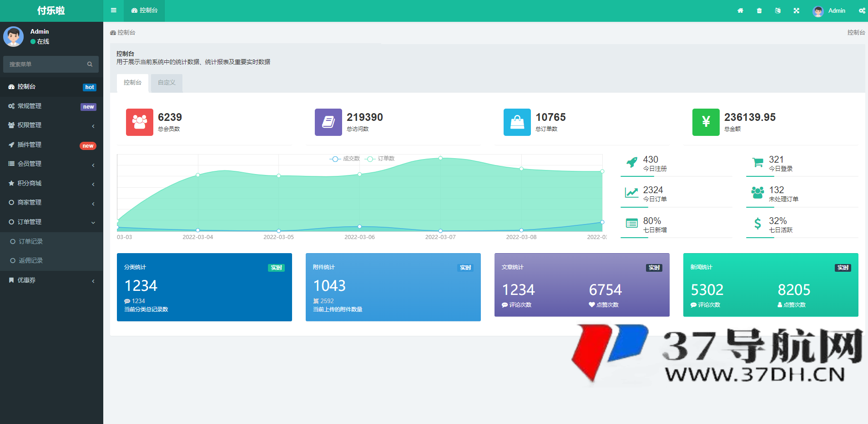Click the search magnifier in the sidebar
The image size is (868, 424).
(x=90, y=65)
